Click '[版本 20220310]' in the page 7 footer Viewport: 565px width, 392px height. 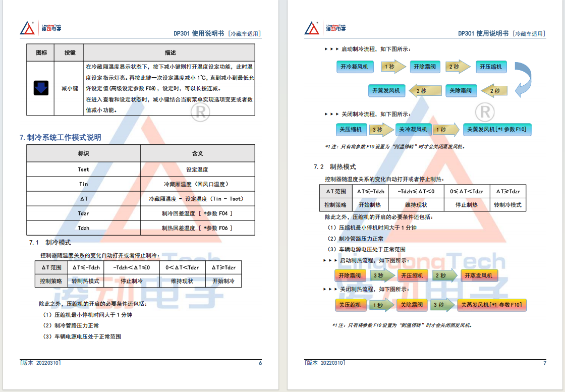click(325, 363)
